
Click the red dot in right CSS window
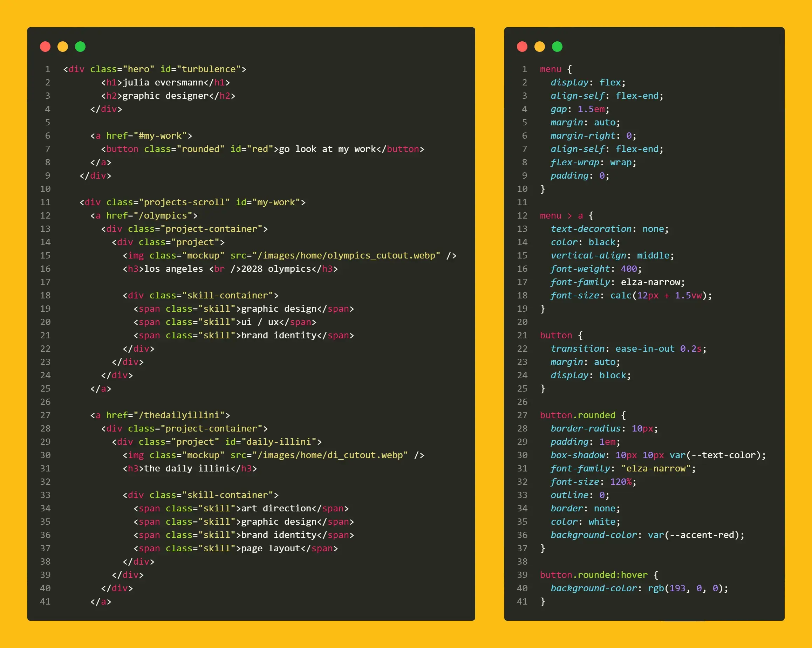coord(522,47)
